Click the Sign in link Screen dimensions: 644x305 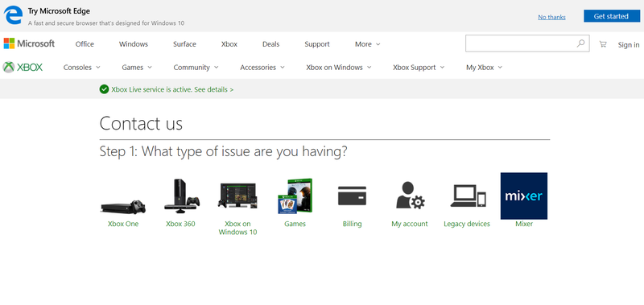click(x=629, y=45)
